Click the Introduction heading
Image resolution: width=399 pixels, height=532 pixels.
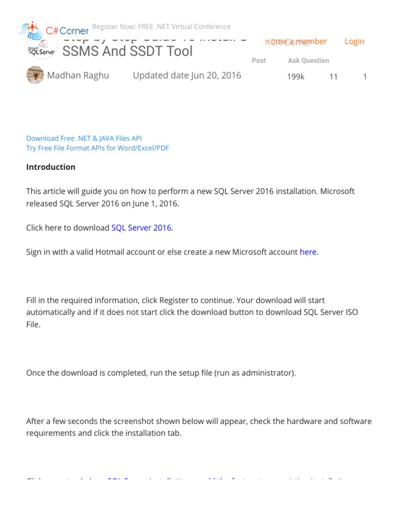point(51,167)
